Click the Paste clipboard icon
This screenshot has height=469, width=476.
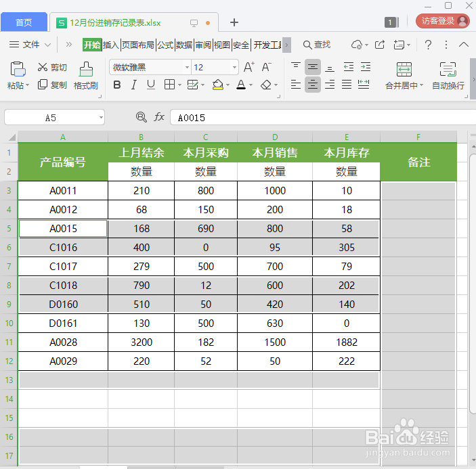click(18, 69)
